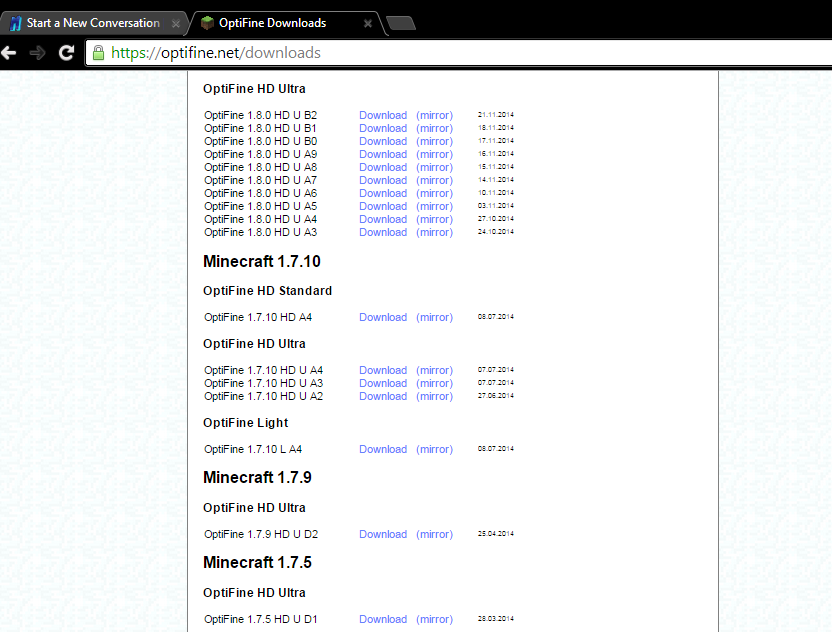Click the date 21.11.2014
This screenshot has height=632, width=832.
[496, 115]
